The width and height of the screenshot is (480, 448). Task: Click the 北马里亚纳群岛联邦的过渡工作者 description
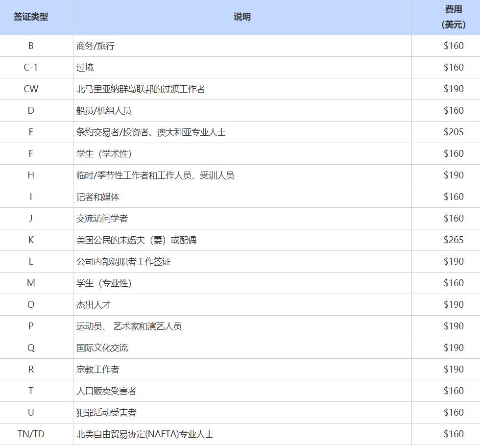click(x=141, y=89)
